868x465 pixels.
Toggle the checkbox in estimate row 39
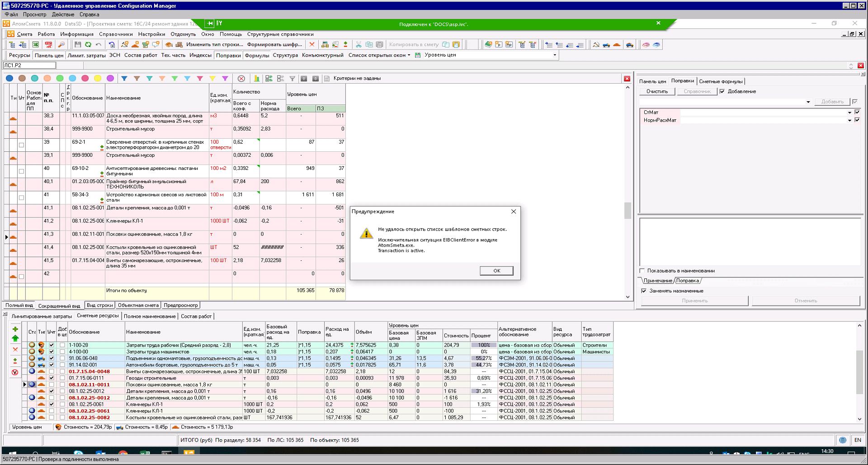(21, 145)
